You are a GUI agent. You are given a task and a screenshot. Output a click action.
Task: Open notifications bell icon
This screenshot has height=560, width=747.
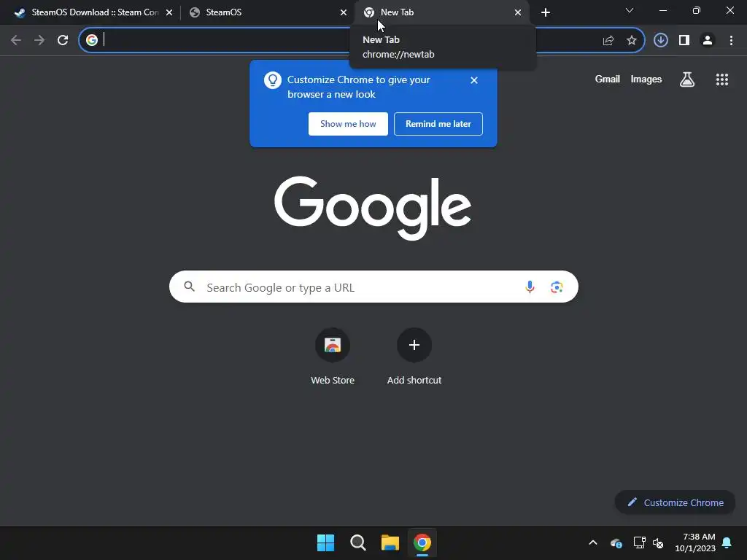pos(727,542)
